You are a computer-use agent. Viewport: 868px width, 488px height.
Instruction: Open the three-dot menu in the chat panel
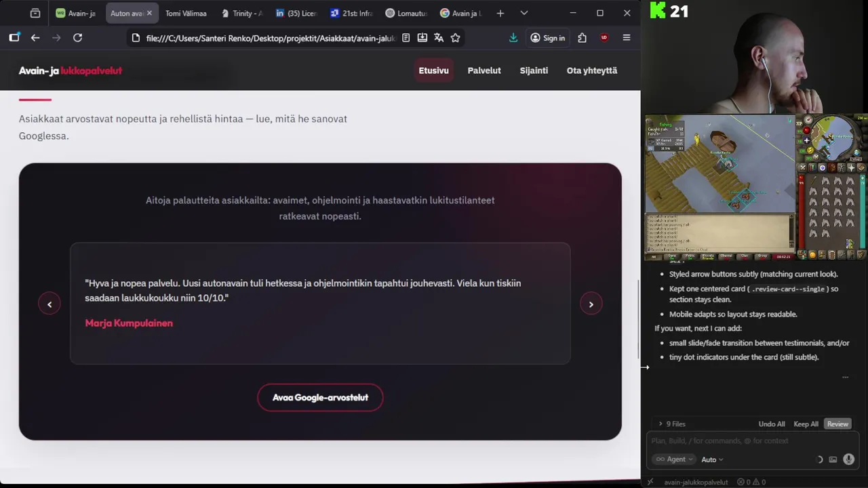tap(845, 377)
